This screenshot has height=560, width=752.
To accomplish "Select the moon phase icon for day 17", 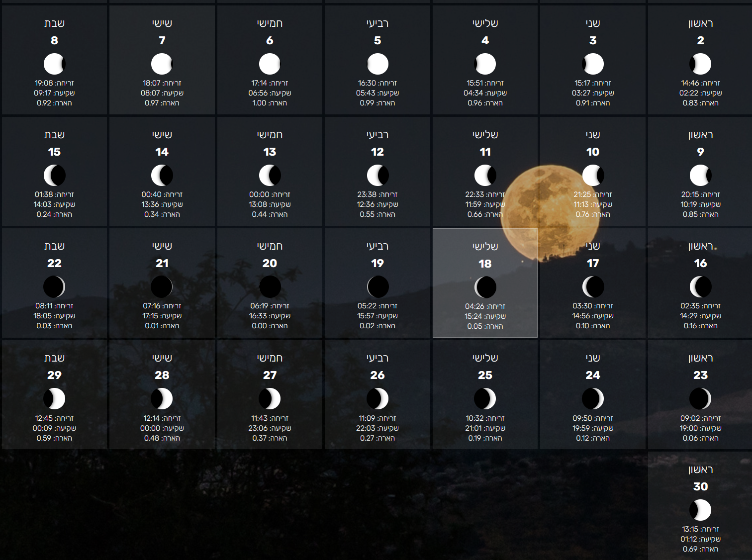I will tap(593, 287).
